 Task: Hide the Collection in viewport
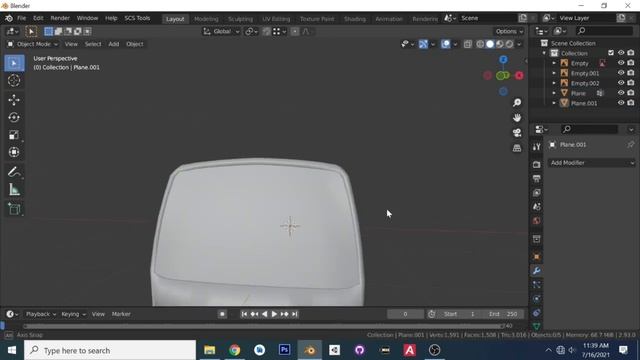tap(621, 53)
